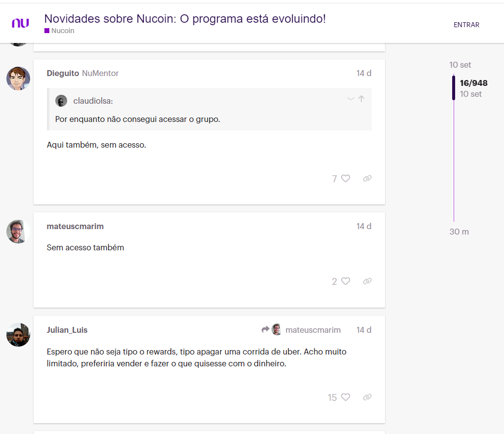
Task: Open mateuscmarim's avatar profile
Action: [18, 232]
